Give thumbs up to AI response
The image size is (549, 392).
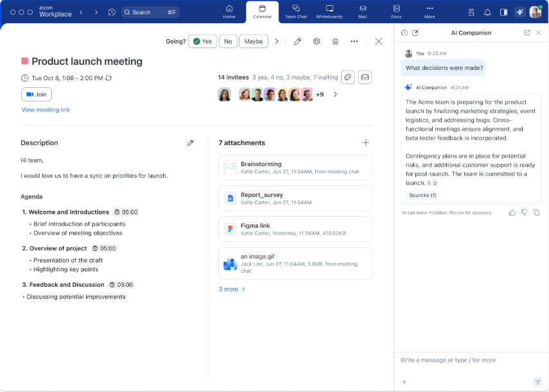coord(512,212)
